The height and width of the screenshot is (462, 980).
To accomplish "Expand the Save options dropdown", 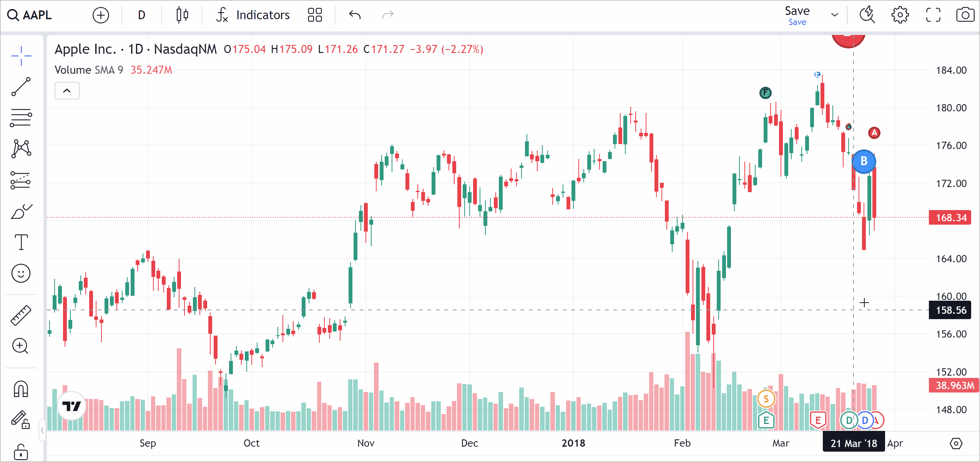I will tap(834, 15).
